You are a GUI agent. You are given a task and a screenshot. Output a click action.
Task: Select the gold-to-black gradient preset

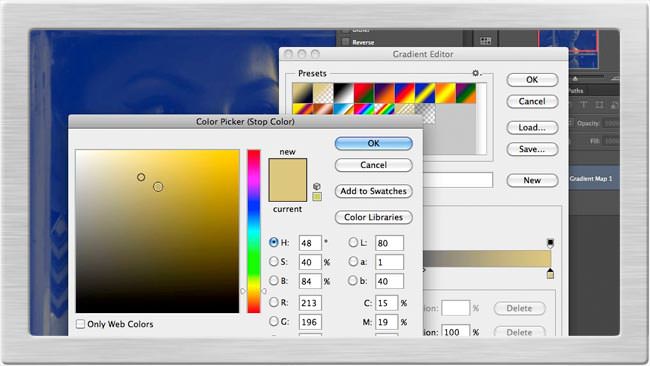303,93
